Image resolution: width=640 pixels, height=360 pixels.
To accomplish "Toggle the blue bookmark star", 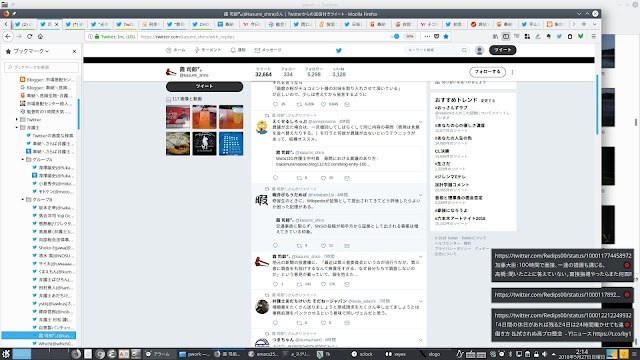I will [x=446, y=36].
